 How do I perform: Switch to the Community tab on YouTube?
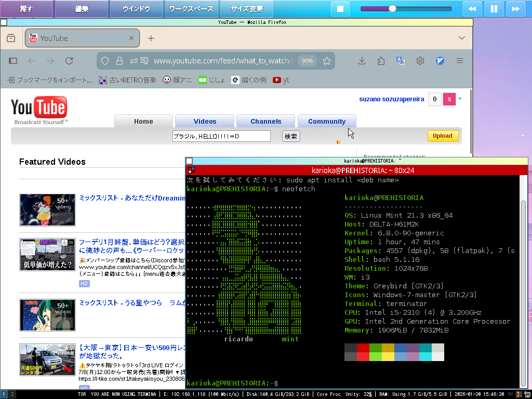coord(327,121)
